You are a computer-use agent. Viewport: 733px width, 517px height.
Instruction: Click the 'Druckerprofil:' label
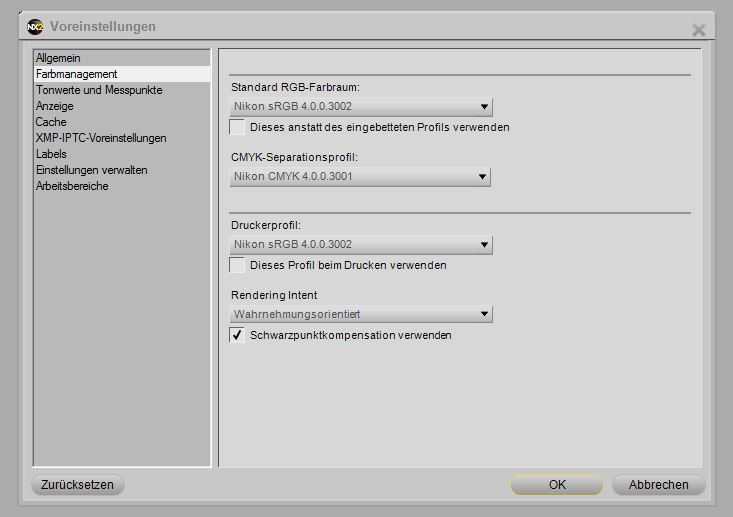tap(266, 225)
